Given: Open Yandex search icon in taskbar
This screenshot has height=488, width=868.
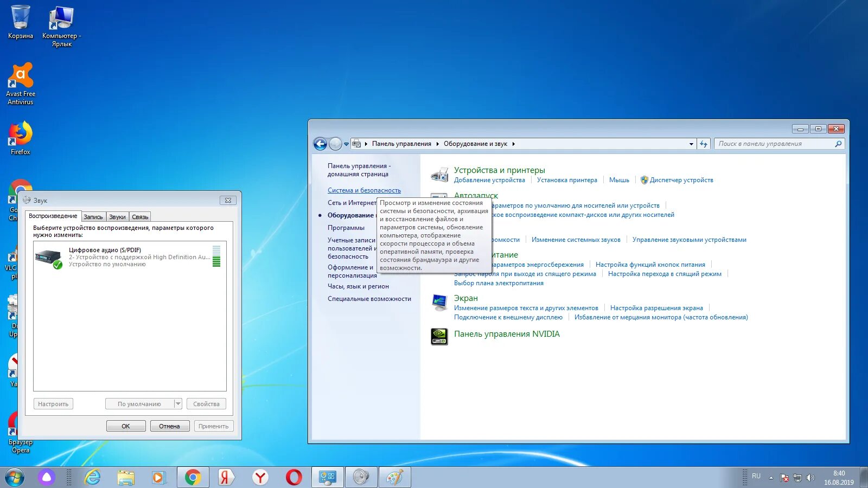Looking at the screenshot, I should pyautogui.click(x=226, y=478).
